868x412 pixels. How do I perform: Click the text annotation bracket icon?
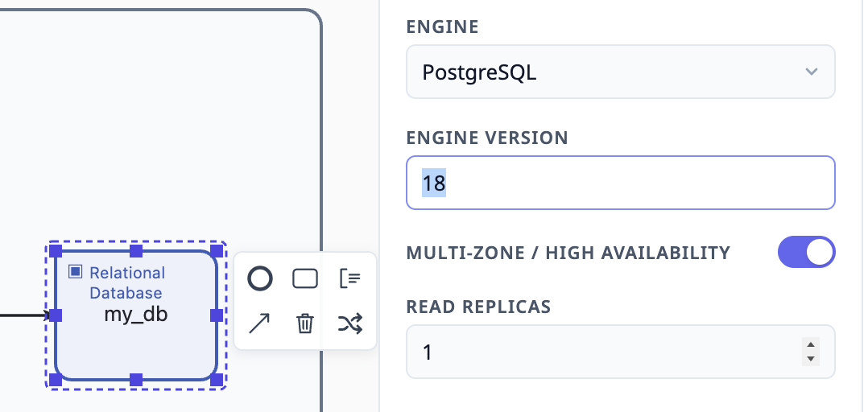tap(349, 278)
